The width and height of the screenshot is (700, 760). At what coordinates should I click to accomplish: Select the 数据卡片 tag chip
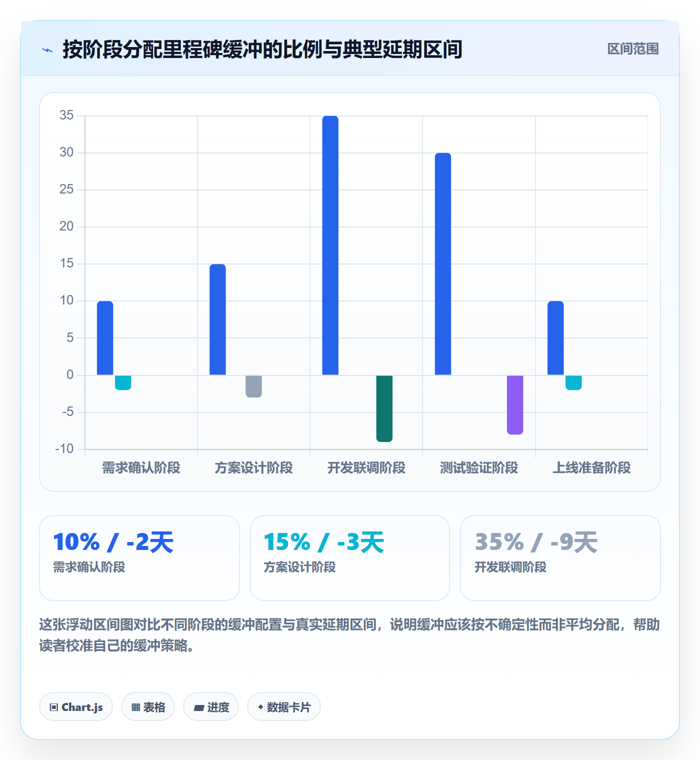[284, 706]
